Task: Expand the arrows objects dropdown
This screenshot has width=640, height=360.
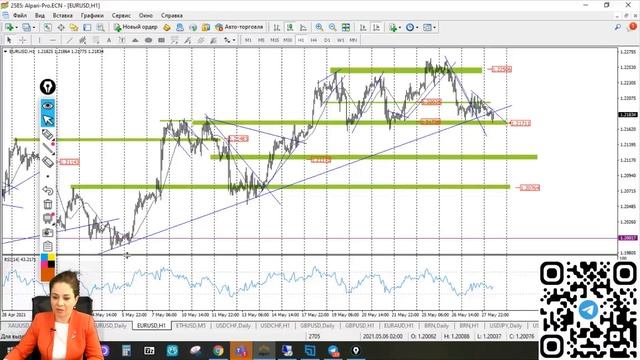Action: click(x=234, y=40)
